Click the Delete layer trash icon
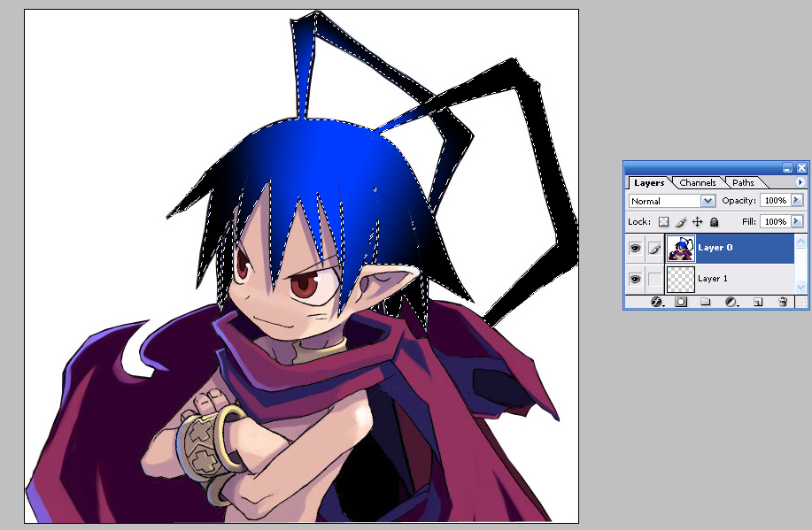Image resolution: width=812 pixels, height=530 pixels. [783, 302]
